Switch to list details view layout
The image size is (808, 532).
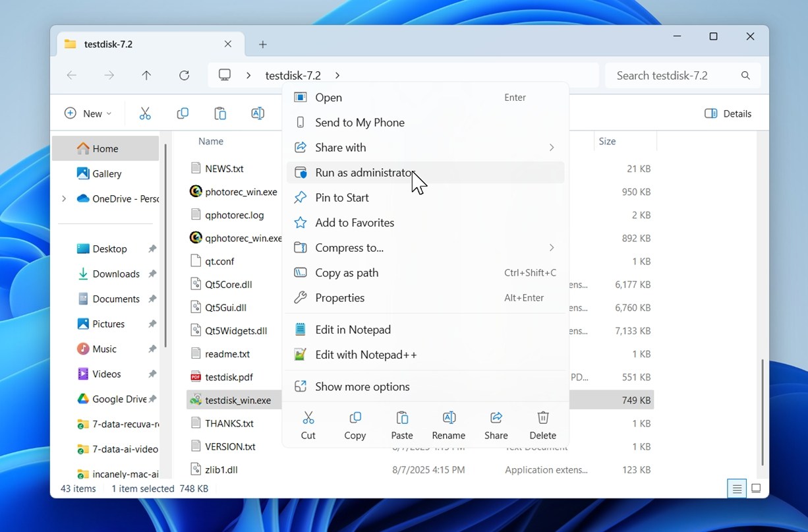coord(737,488)
